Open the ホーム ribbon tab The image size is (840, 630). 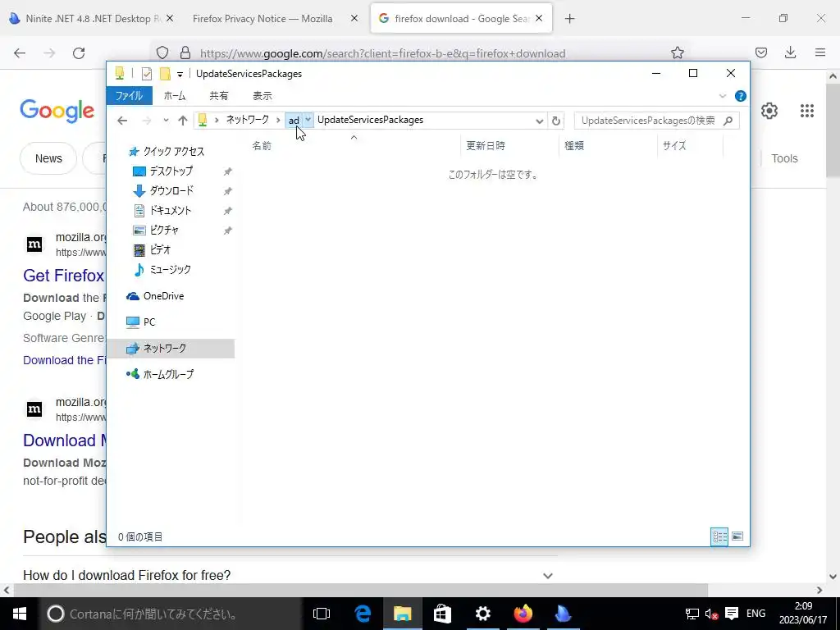pyautogui.click(x=175, y=96)
